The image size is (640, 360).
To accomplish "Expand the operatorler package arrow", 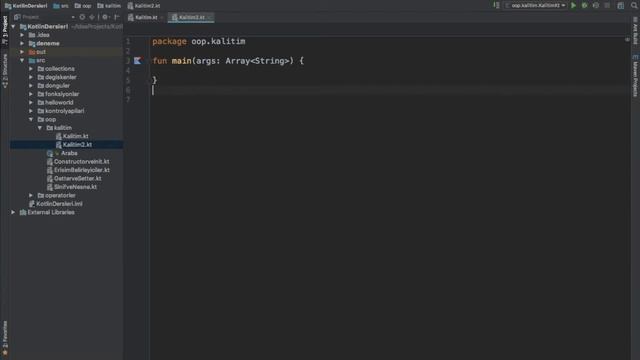I will click(31, 196).
